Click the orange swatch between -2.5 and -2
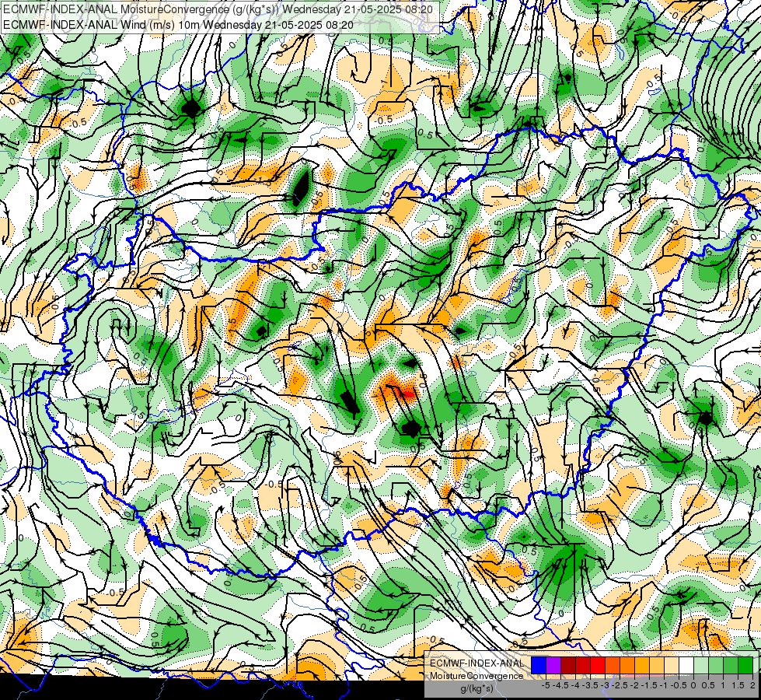This screenshot has width=761, height=700. coord(627,665)
